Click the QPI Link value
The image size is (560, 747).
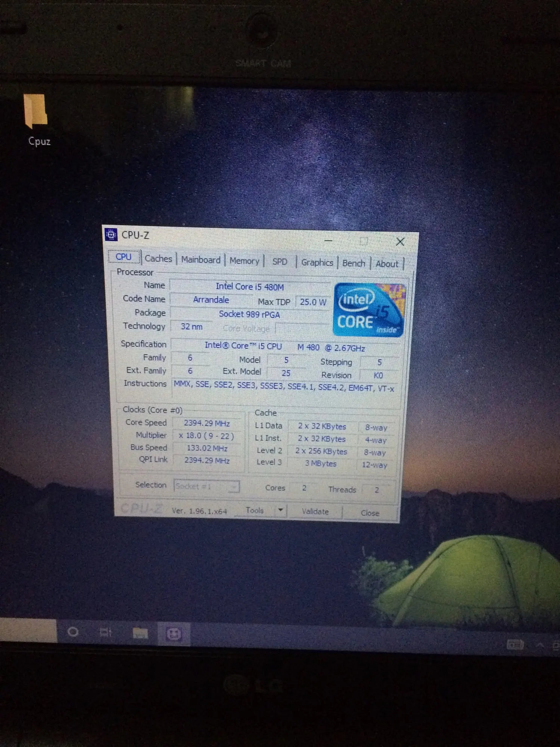[207, 461]
